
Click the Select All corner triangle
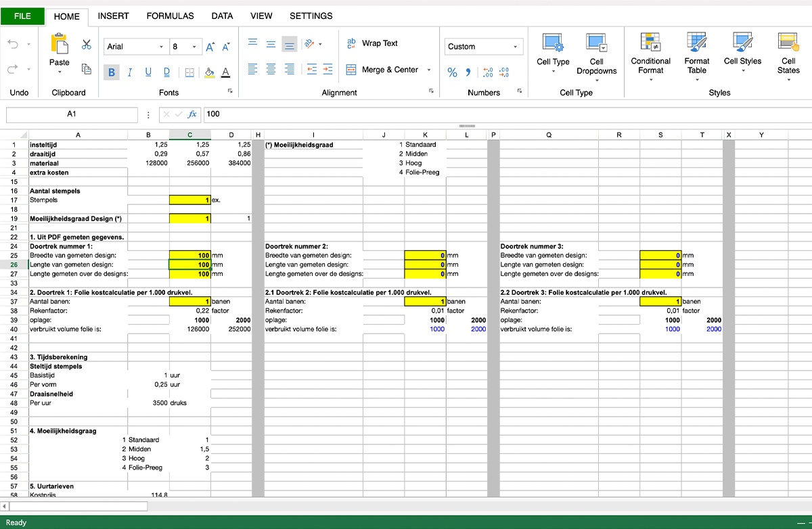(23, 135)
